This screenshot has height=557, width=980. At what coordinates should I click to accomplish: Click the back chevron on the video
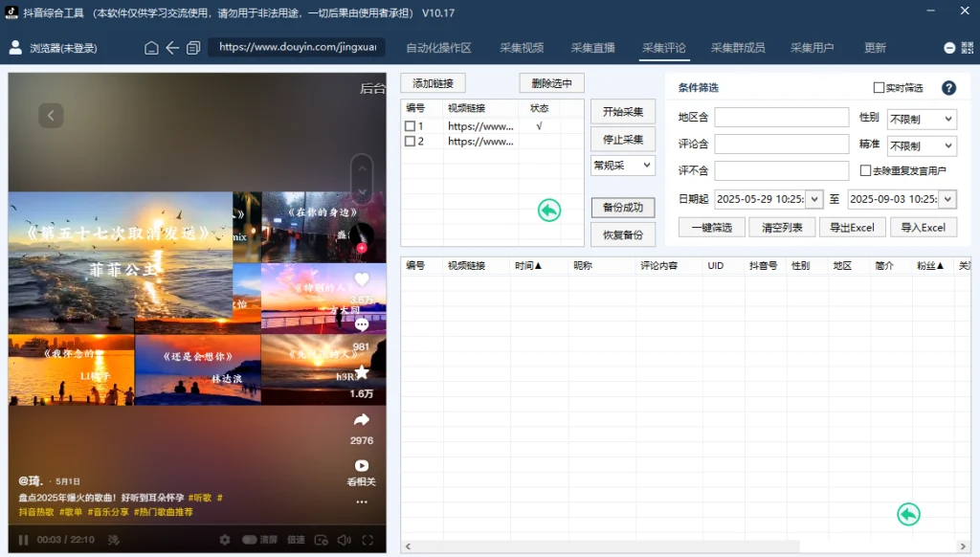tap(52, 115)
